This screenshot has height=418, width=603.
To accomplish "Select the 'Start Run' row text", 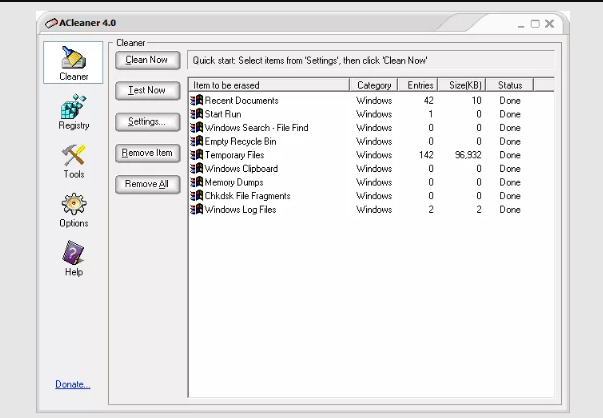I will coord(223,114).
